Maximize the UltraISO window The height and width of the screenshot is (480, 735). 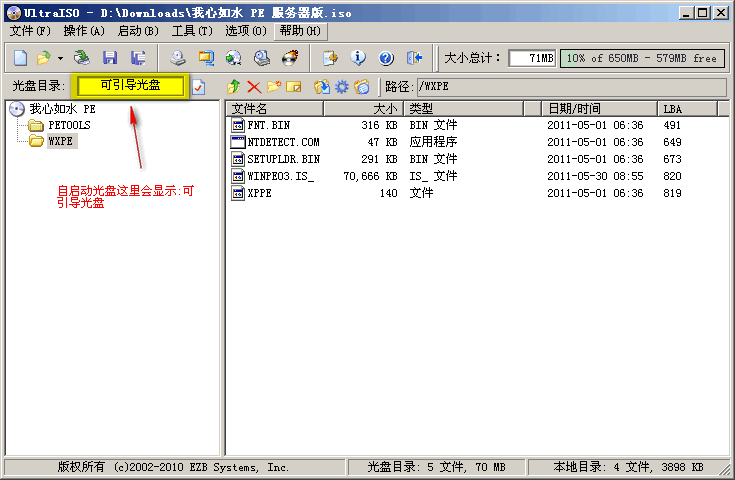[703, 13]
